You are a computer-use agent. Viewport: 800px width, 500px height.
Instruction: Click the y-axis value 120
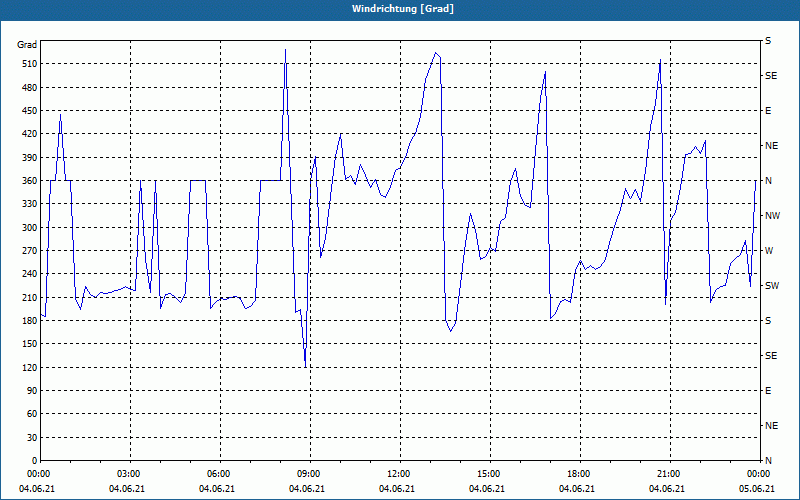click(30, 367)
